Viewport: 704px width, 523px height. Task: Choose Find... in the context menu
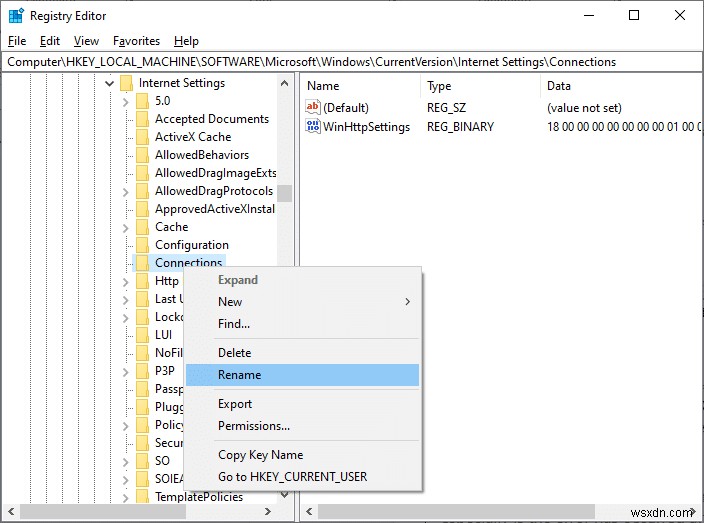(302, 324)
